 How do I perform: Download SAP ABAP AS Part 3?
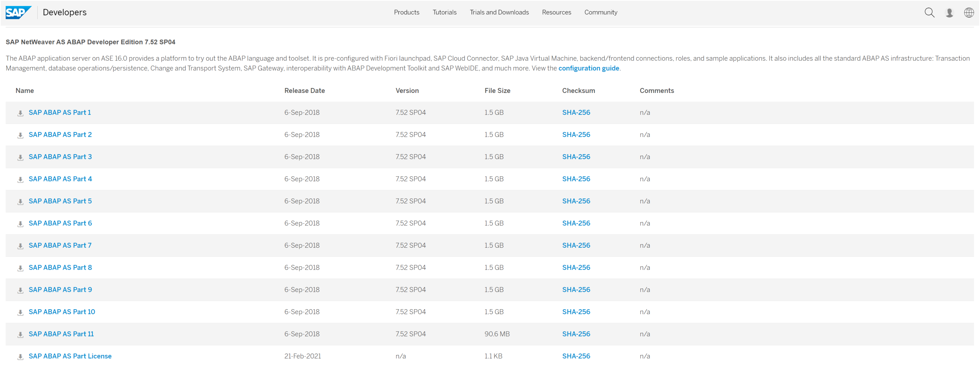click(x=60, y=157)
